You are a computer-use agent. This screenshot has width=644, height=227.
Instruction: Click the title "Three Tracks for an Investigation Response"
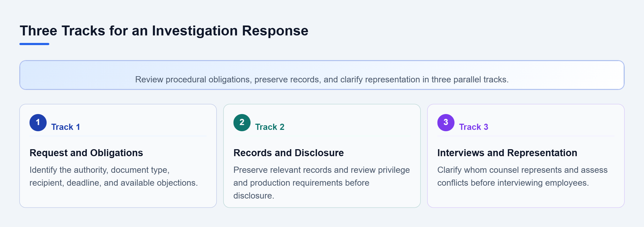[164, 31]
